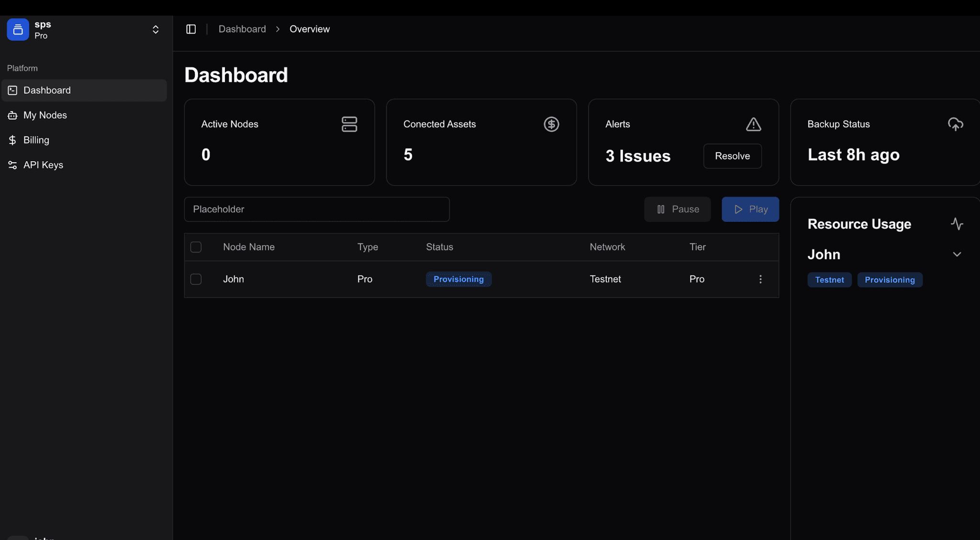Open API Keys in the sidebar
Screen dimensions: 980x540
pos(43,165)
